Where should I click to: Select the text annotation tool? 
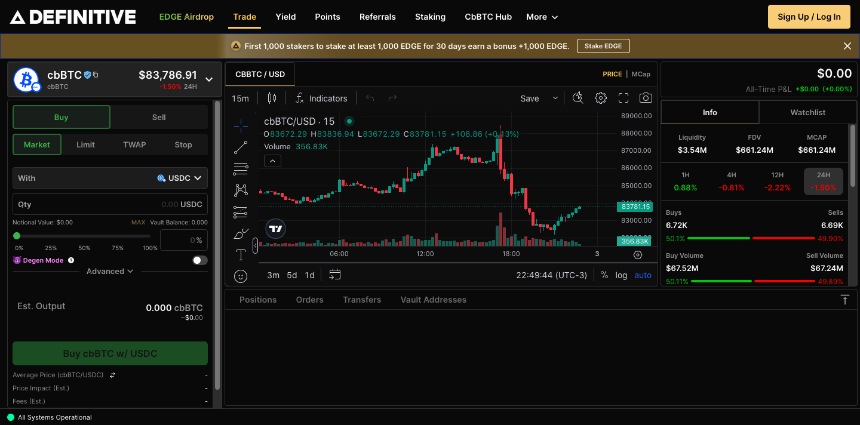tap(241, 254)
